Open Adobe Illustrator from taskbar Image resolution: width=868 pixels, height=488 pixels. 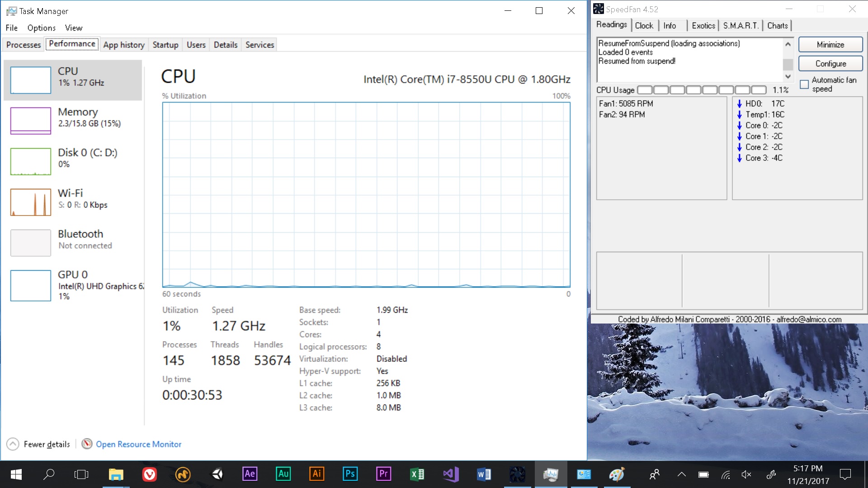(316, 474)
